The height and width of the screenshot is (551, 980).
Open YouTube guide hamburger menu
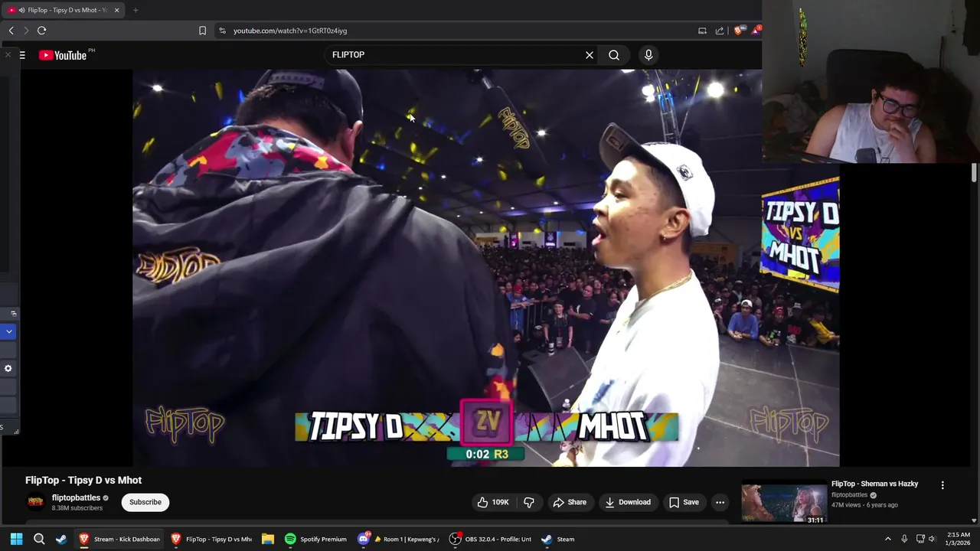pyautogui.click(x=22, y=55)
